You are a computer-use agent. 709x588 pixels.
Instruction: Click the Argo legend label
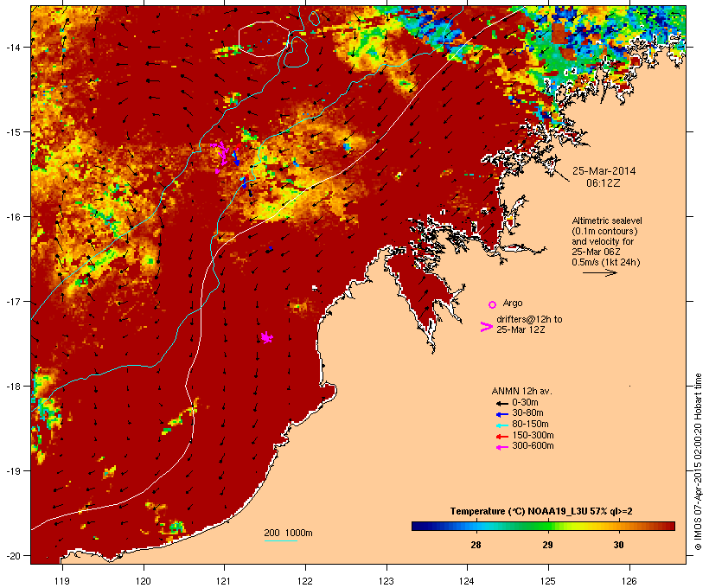[513, 303]
